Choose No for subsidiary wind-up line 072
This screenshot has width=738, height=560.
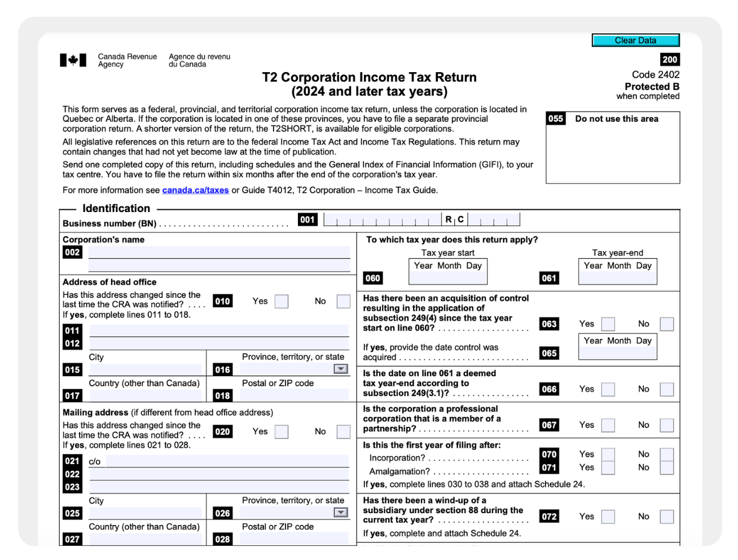tap(666, 517)
